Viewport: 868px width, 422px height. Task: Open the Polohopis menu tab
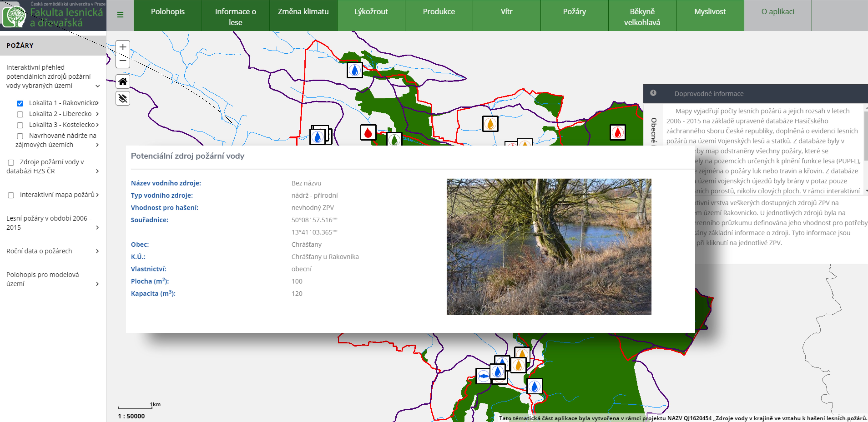[x=168, y=15]
